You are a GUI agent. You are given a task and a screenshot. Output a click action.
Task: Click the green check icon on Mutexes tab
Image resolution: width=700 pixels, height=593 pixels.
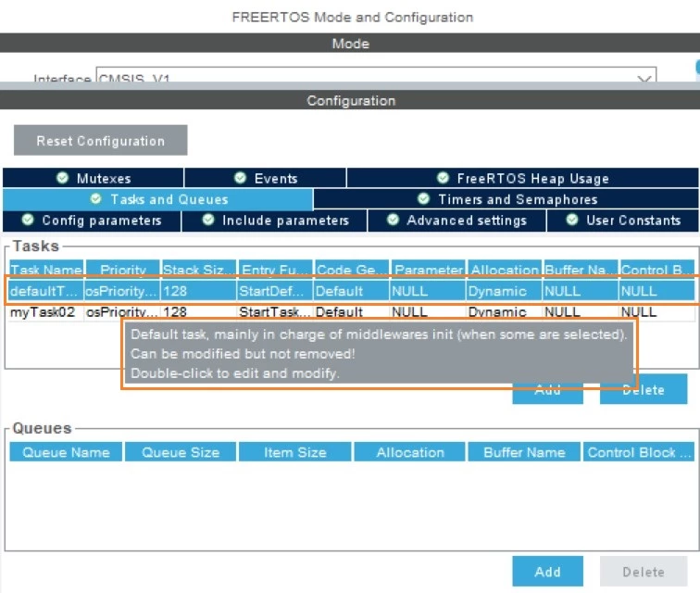(x=63, y=178)
